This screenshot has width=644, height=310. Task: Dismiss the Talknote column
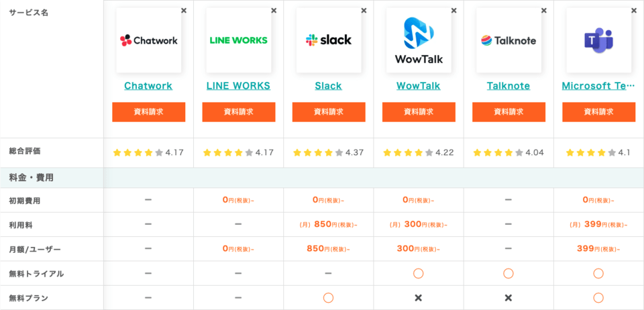point(543,11)
